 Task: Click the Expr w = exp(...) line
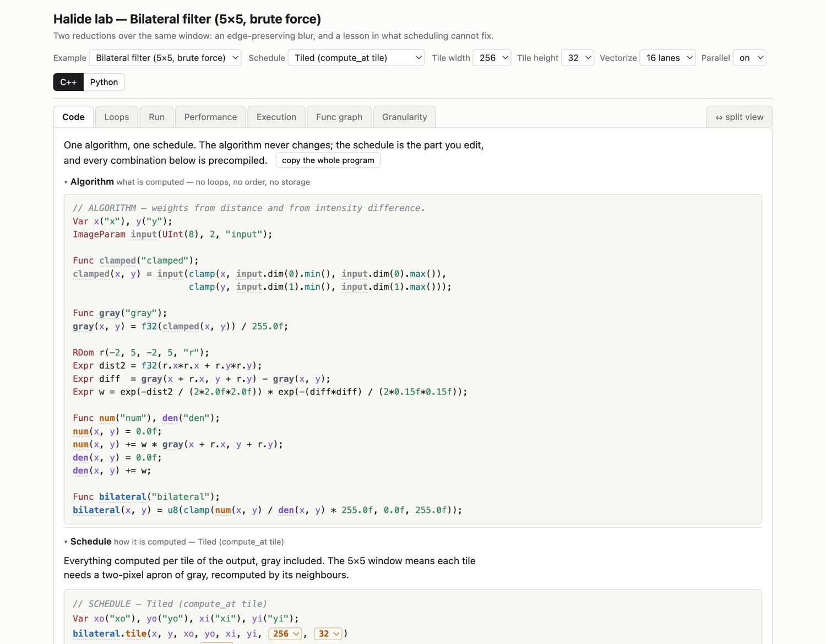click(x=270, y=392)
